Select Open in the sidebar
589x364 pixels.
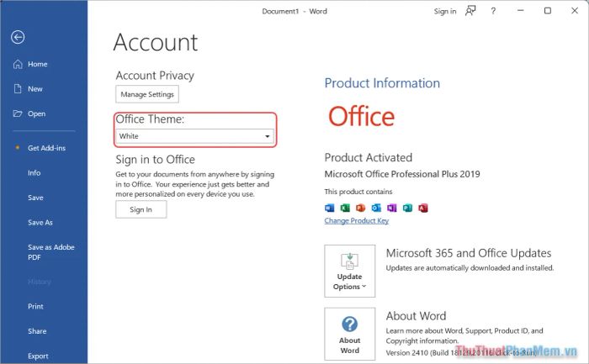click(x=36, y=113)
